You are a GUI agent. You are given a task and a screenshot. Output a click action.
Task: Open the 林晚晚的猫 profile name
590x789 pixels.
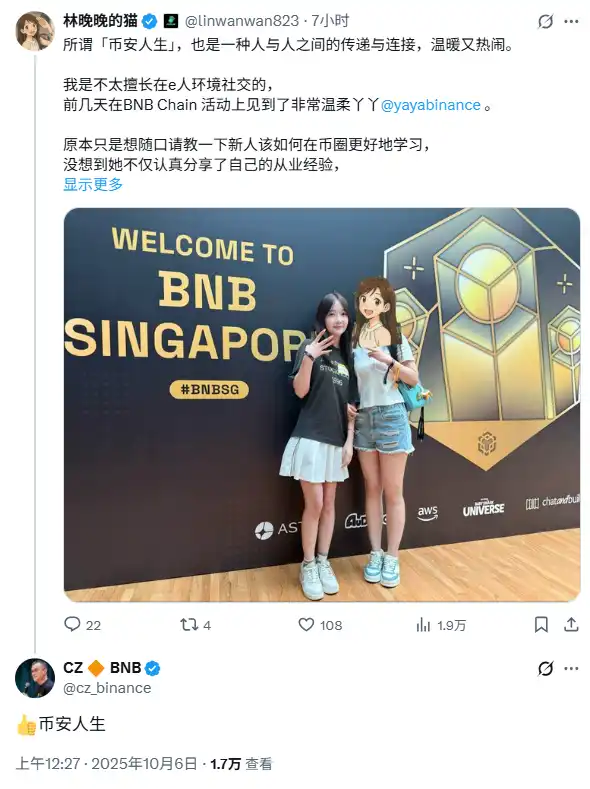pos(101,21)
